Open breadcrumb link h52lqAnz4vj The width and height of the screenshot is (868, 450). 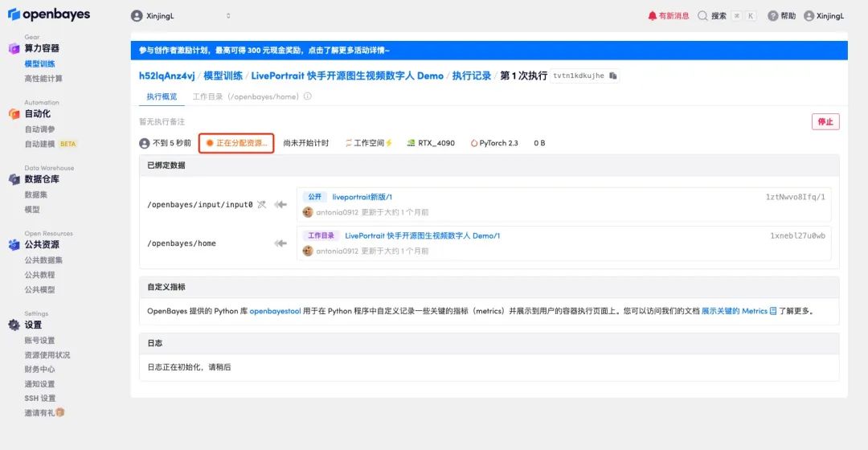tap(166, 76)
